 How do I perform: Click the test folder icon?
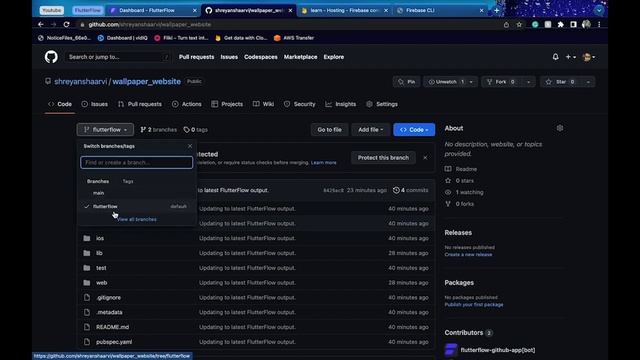click(x=87, y=268)
